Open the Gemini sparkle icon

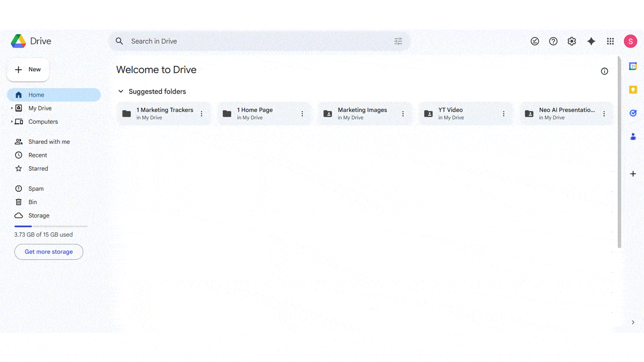tap(591, 41)
